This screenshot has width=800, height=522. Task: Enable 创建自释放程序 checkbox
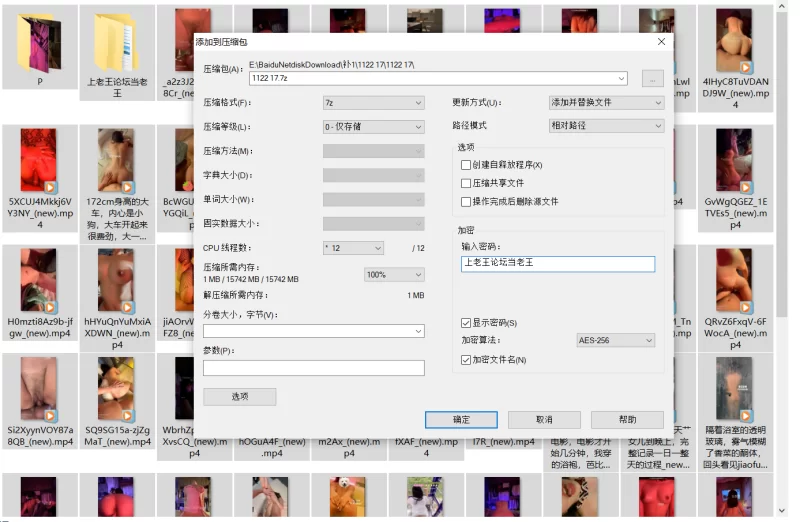[x=466, y=165]
